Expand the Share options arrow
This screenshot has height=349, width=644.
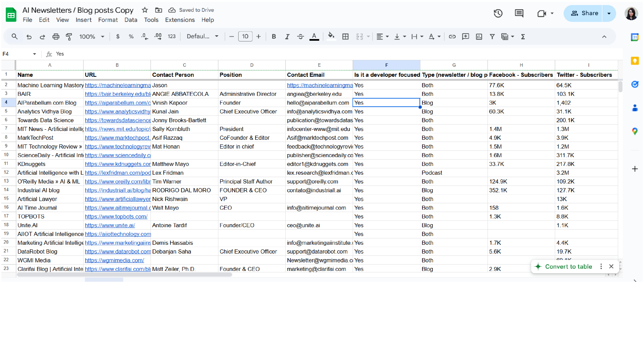(x=609, y=13)
